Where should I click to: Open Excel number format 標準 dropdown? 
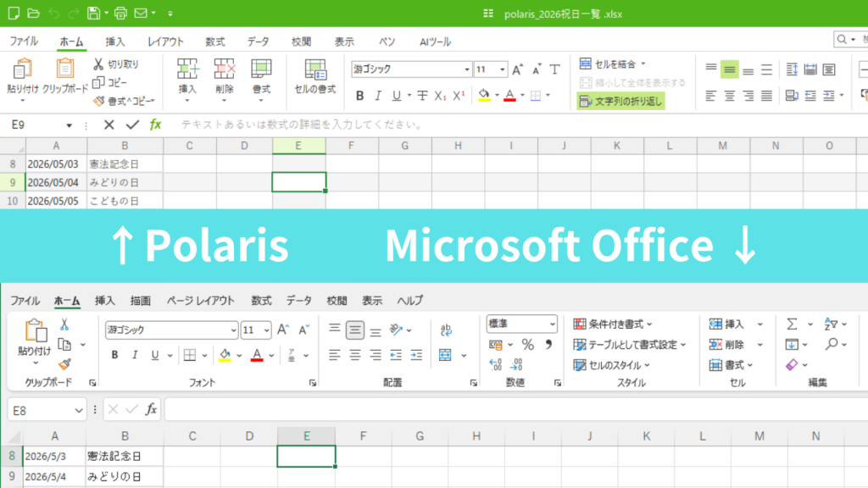[x=552, y=324]
